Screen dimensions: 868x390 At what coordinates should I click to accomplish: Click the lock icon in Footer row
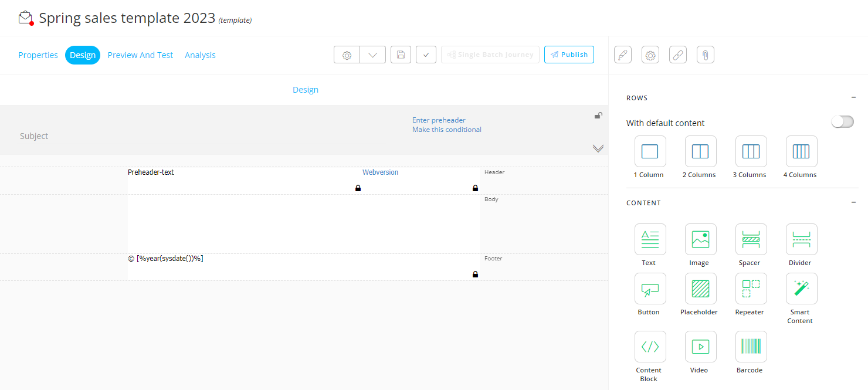point(475,274)
